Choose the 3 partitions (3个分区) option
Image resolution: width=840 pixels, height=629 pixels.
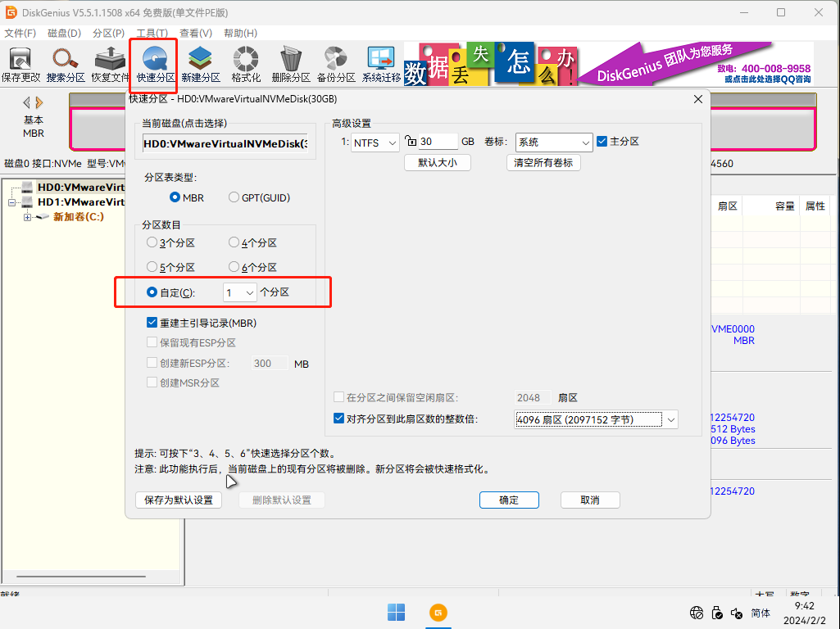pos(171,242)
